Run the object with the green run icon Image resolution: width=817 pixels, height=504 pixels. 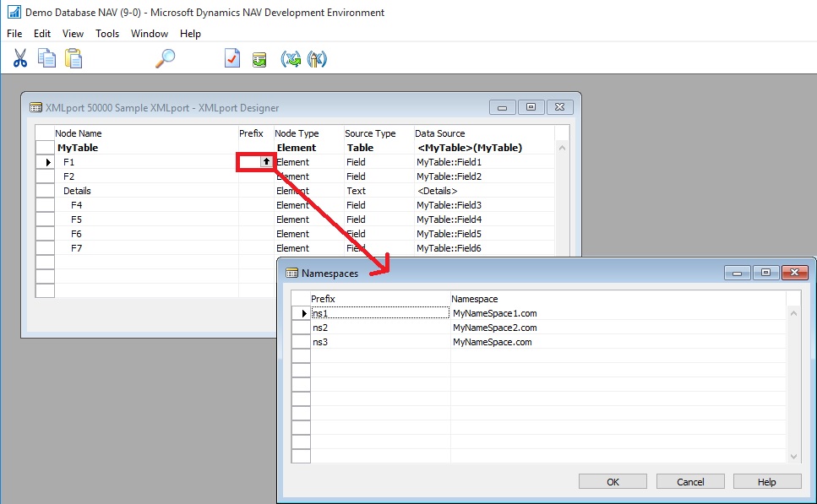point(258,59)
